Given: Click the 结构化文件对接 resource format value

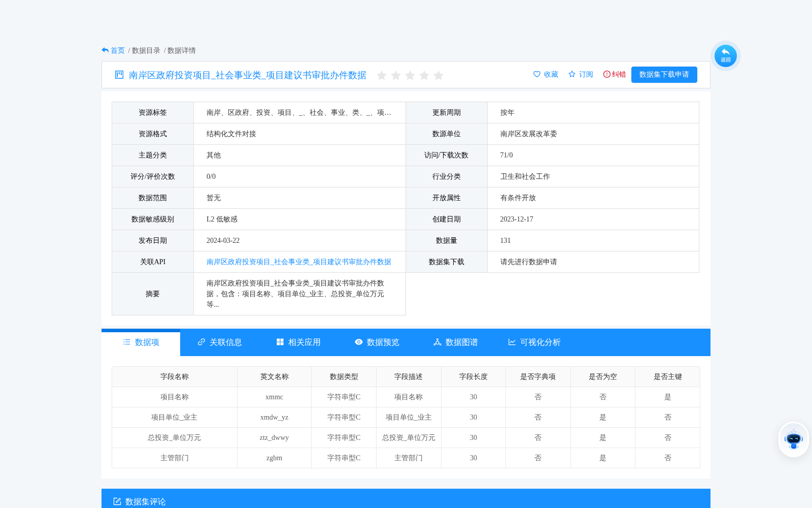Looking at the screenshot, I should pyautogui.click(x=231, y=134).
